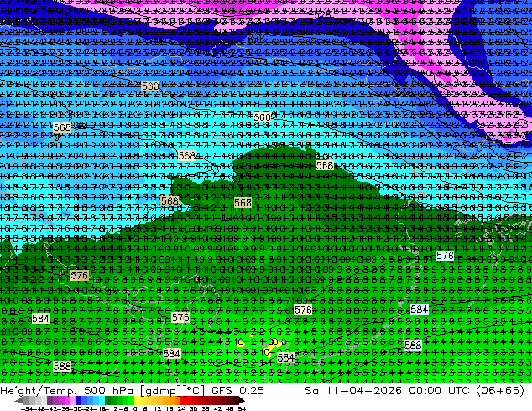The image size is (532, 411).
Task: Select the bright magenta legend swatch
Action: [67, 400]
